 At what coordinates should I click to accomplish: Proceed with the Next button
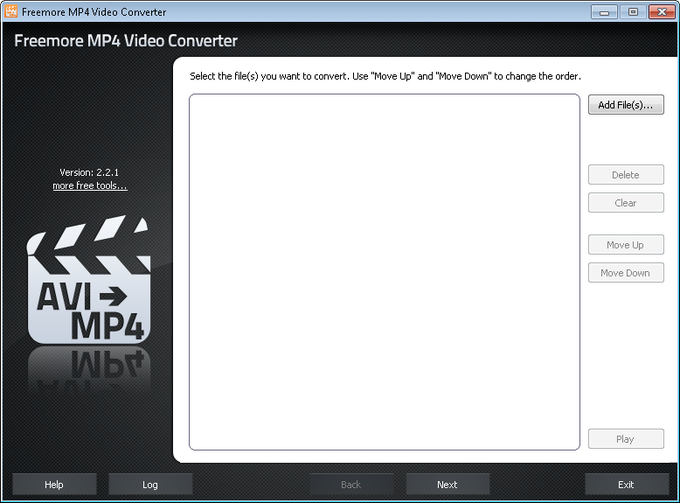tap(448, 484)
